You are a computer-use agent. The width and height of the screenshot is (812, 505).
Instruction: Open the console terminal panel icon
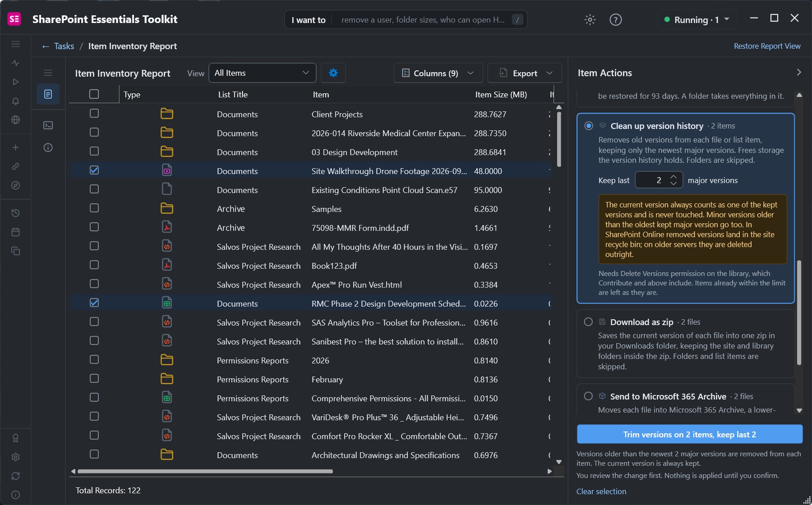point(48,125)
